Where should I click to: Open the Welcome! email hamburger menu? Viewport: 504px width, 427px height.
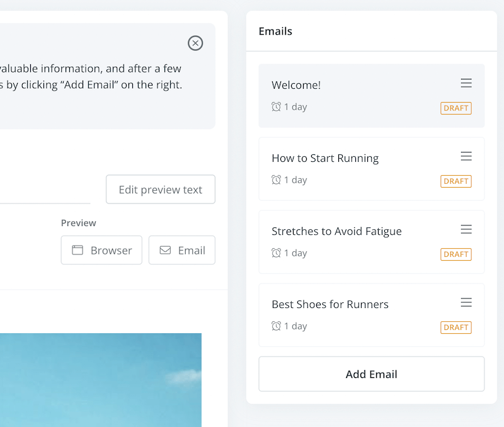click(x=466, y=83)
